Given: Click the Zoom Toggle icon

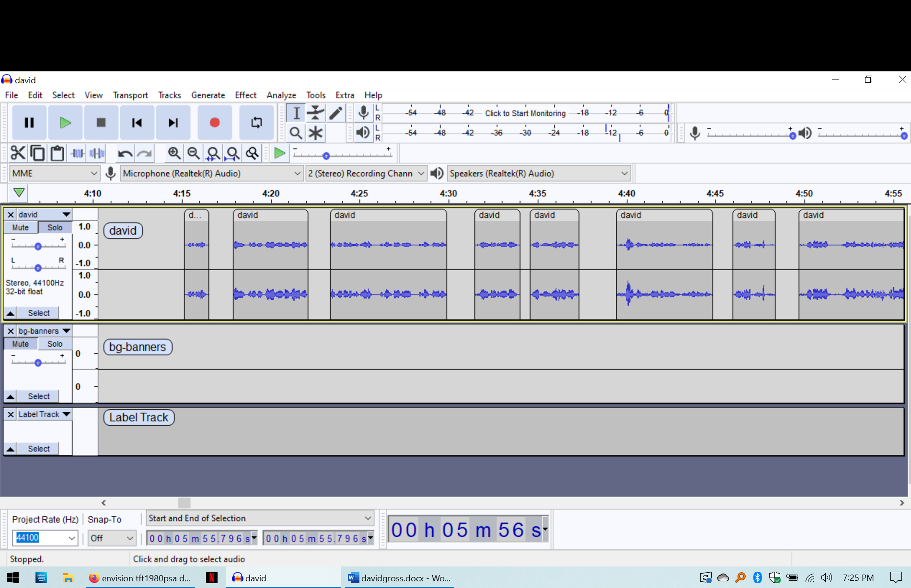Looking at the screenshot, I should 253,153.
